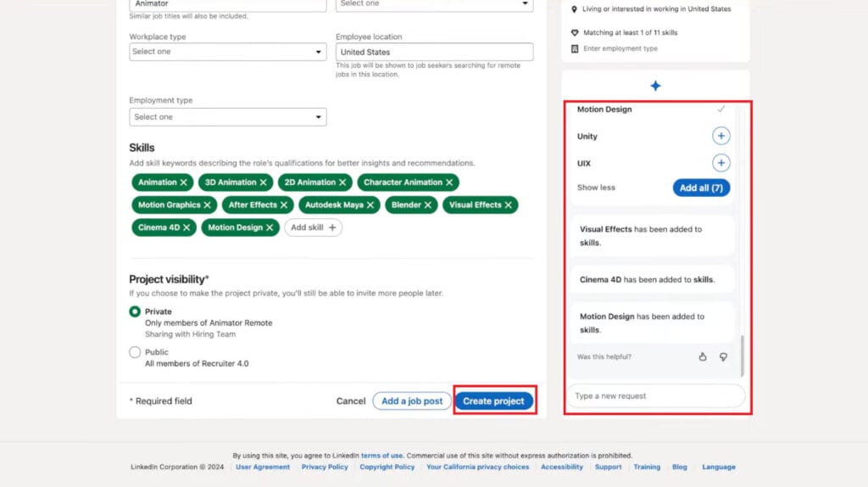Click the Type a new request field
Screen dimensions: 868x487
656,396
